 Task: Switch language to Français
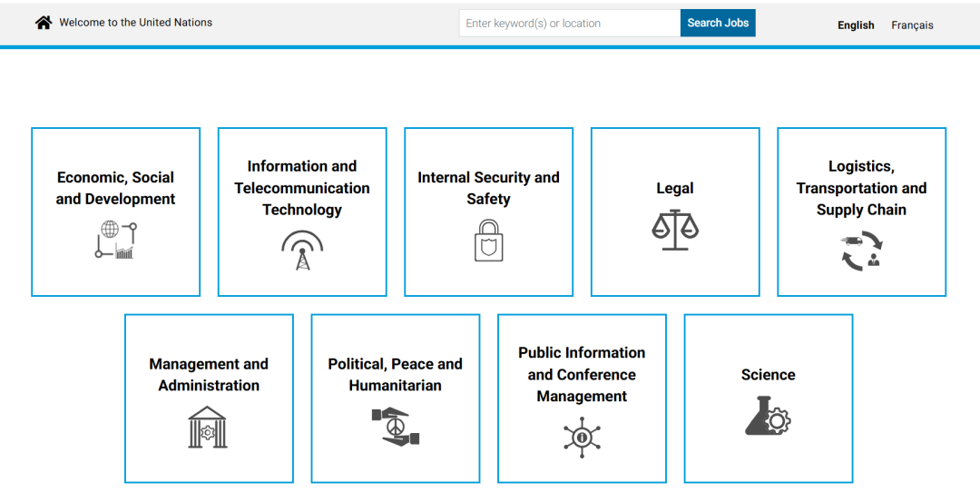pyautogui.click(x=912, y=25)
